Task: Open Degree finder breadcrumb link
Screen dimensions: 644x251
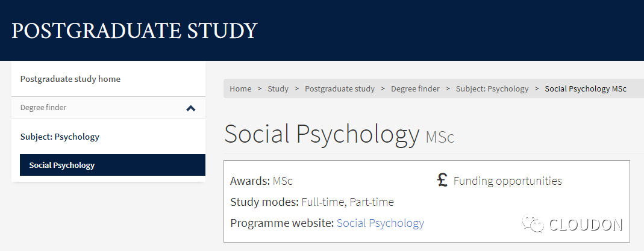Action: pos(415,88)
